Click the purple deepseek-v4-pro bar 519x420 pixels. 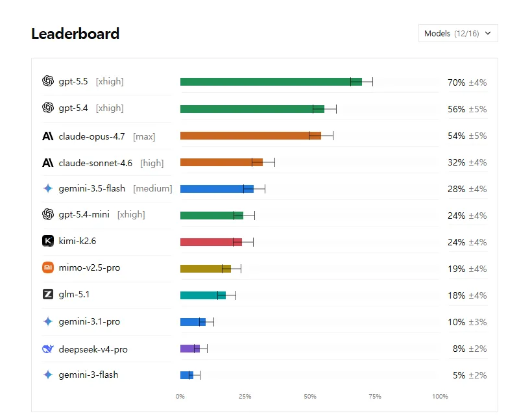coord(190,349)
